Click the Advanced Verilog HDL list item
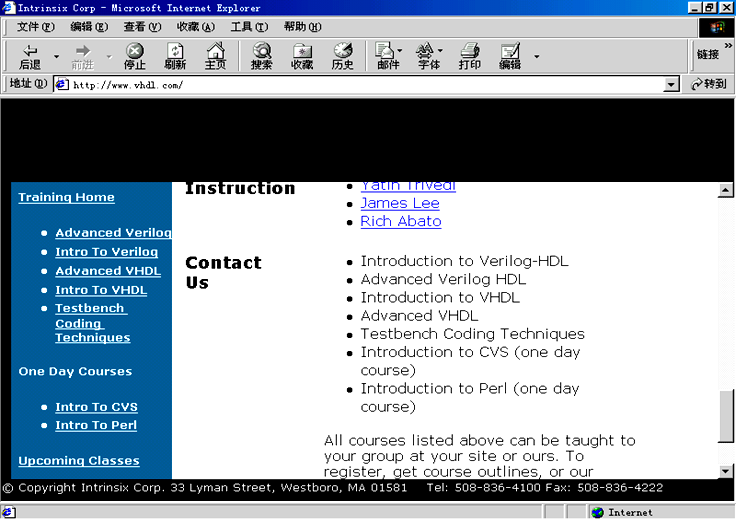This screenshot has height=520, width=736. click(x=443, y=279)
